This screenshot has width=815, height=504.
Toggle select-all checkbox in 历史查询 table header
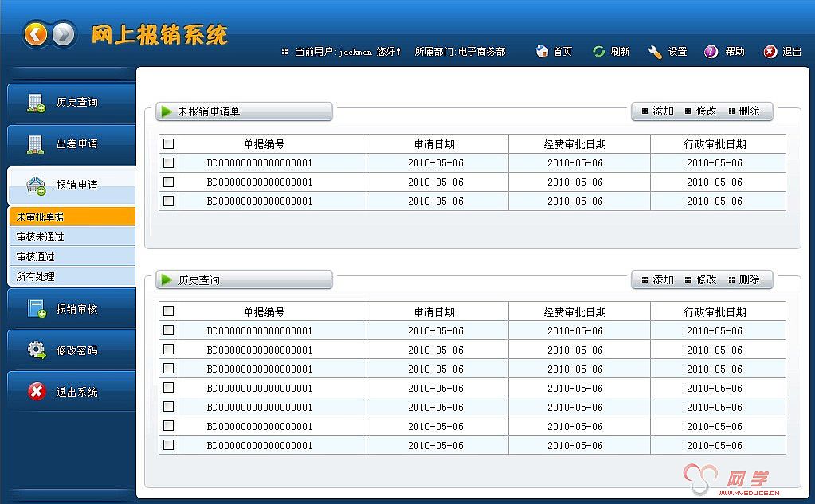[168, 311]
